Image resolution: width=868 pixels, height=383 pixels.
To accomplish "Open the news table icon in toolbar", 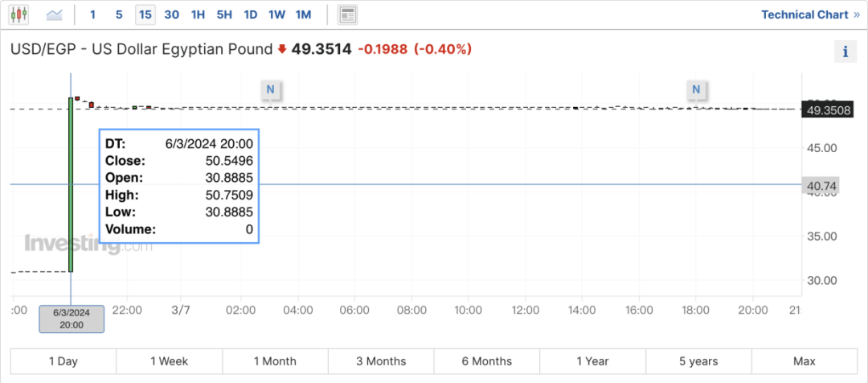I will (347, 14).
